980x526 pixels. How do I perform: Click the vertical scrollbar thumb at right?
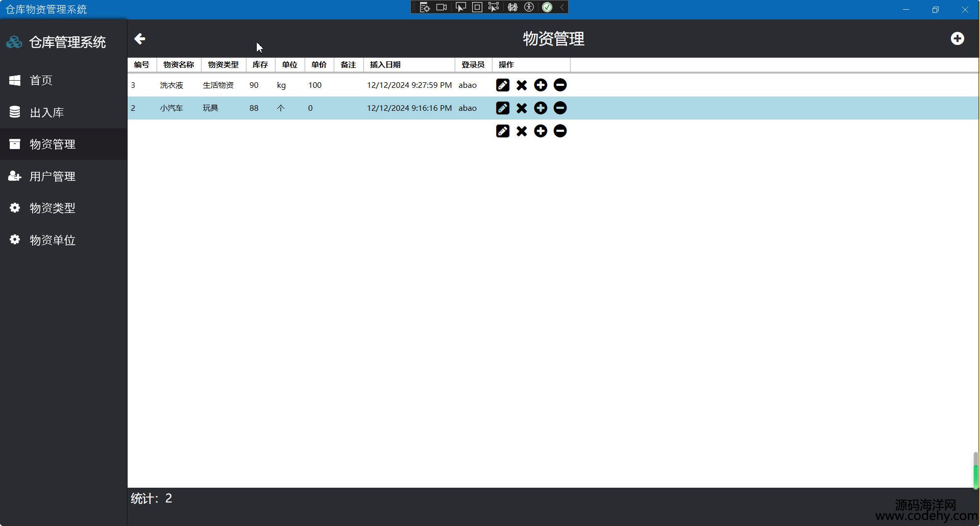click(975, 471)
